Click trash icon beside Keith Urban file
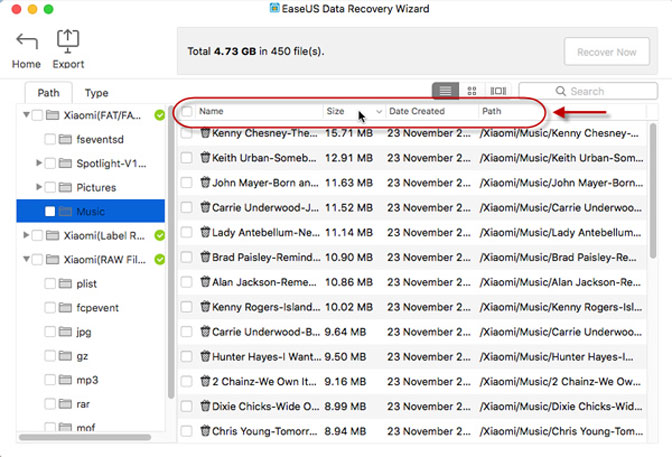This screenshot has height=457, width=672. point(205,158)
